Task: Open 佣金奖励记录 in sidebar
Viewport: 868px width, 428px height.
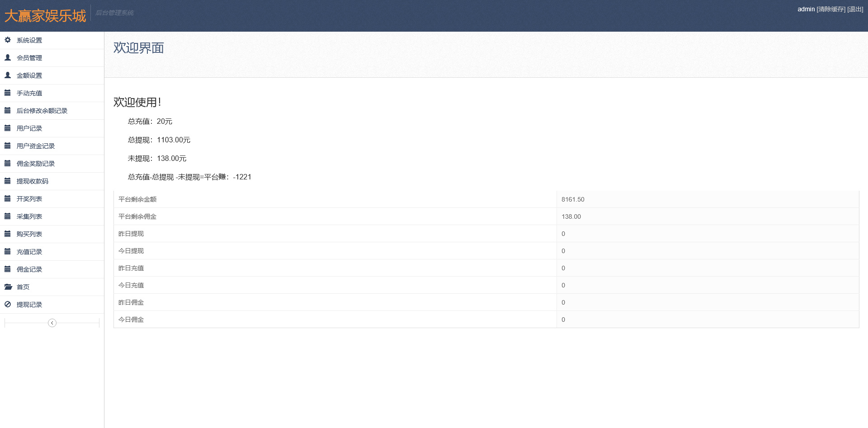Action: tap(52, 164)
